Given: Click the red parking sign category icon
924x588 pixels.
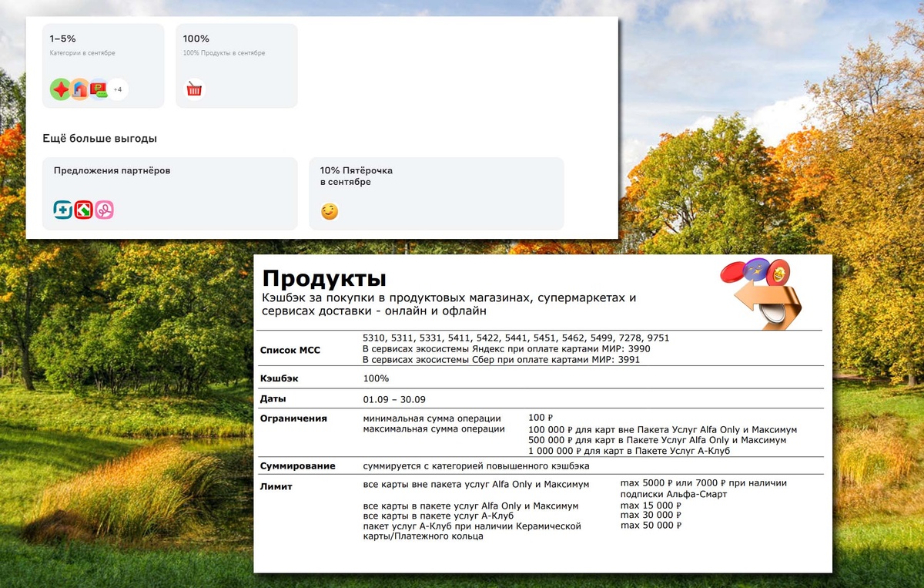Looking at the screenshot, I should [x=99, y=89].
